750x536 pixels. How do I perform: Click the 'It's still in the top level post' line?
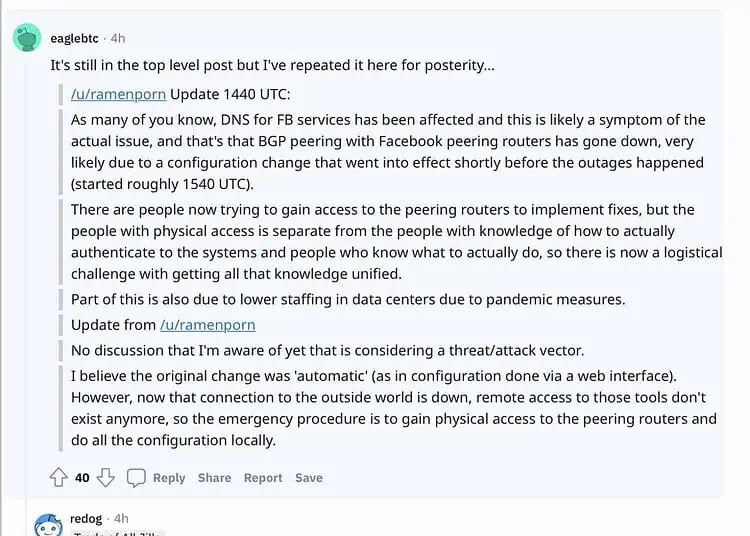point(271,65)
